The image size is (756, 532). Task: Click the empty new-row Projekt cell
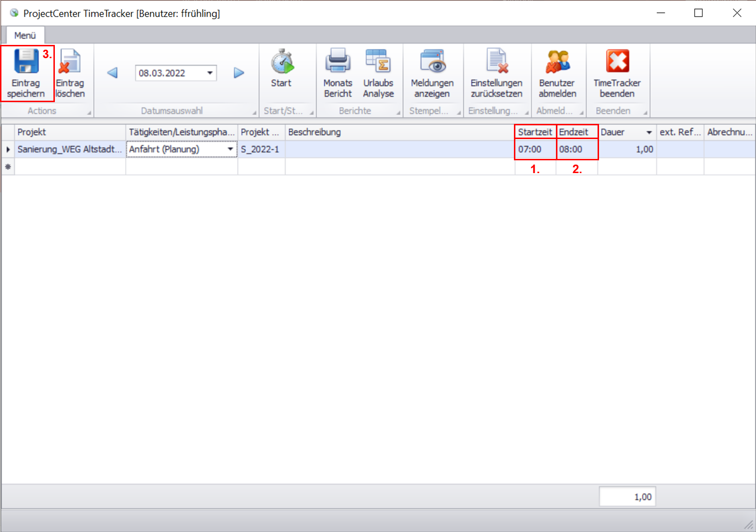coord(70,167)
